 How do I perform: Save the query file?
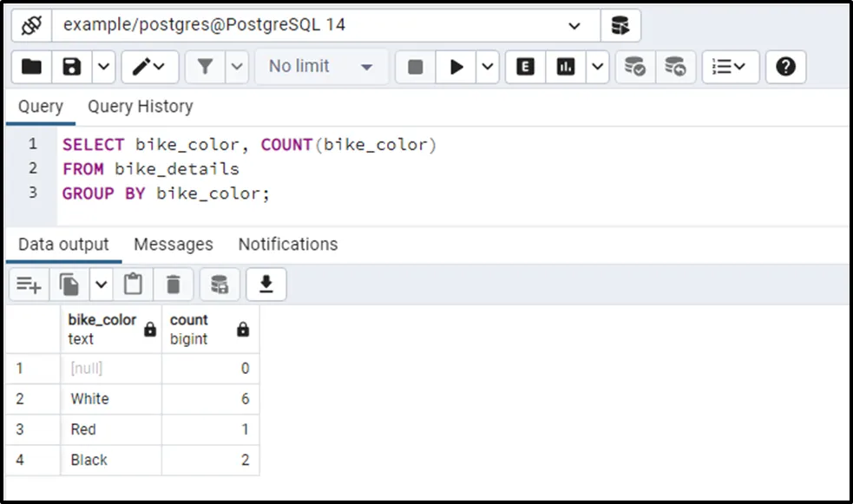coord(73,67)
